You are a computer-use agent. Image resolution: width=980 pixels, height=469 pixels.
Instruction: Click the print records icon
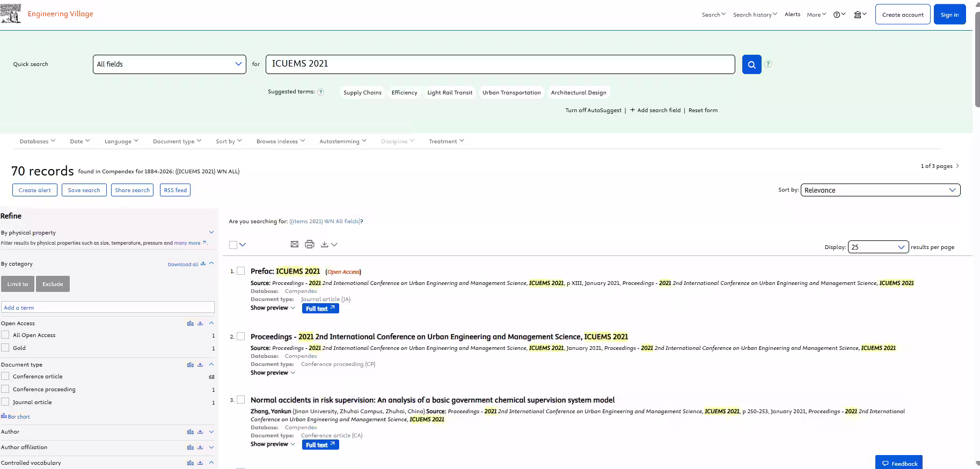[310, 244]
